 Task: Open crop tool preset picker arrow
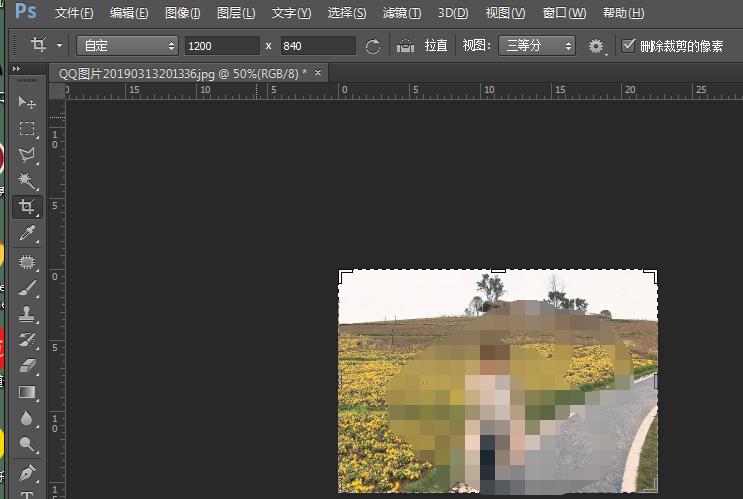(x=59, y=45)
